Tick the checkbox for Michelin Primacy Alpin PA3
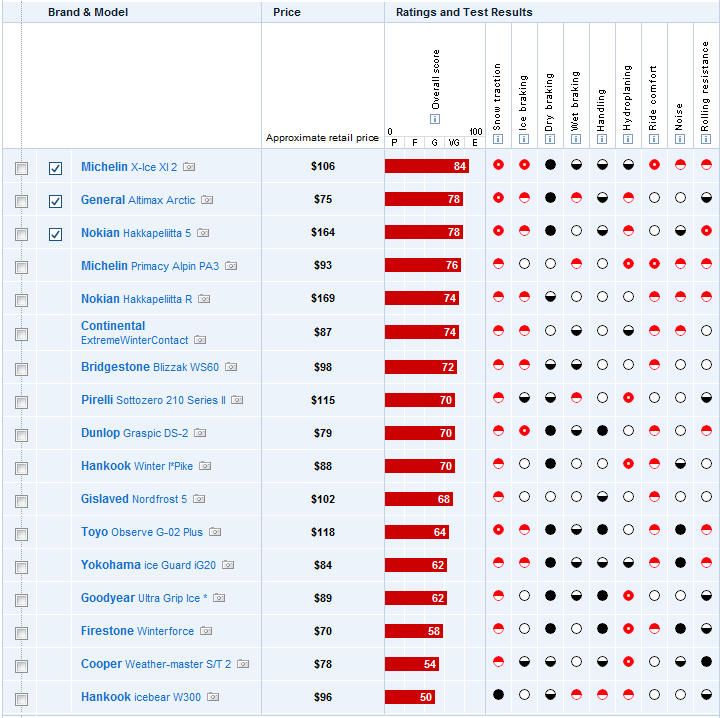This screenshot has width=720, height=718. (22, 267)
